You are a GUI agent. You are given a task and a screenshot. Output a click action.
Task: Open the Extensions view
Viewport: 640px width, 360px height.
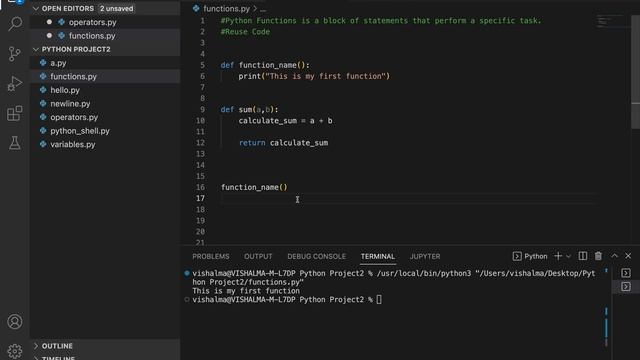15,113
